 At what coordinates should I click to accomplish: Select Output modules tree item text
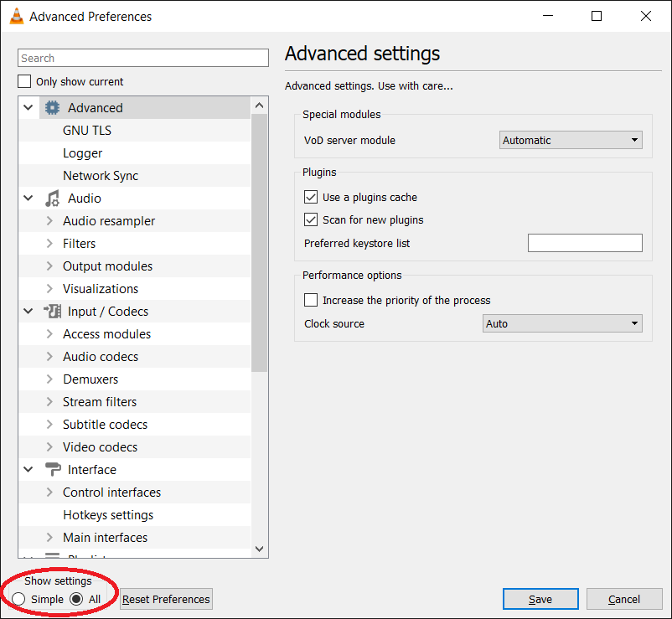(107, 266)
